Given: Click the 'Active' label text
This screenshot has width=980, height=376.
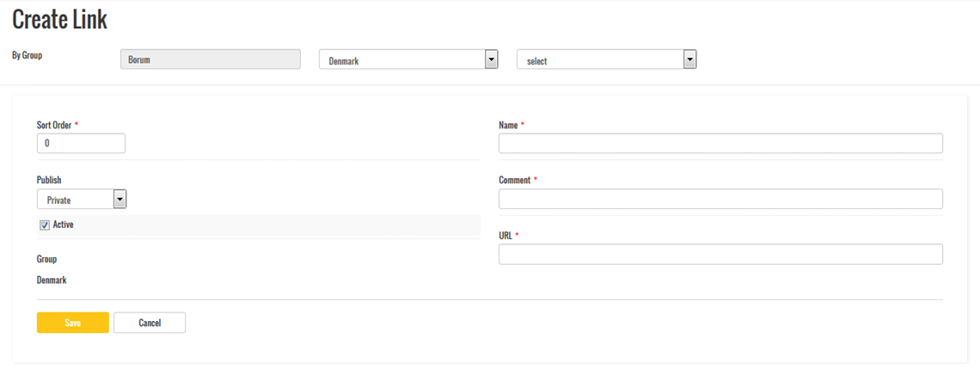Looking at the screenshot, I should (64, 225).
